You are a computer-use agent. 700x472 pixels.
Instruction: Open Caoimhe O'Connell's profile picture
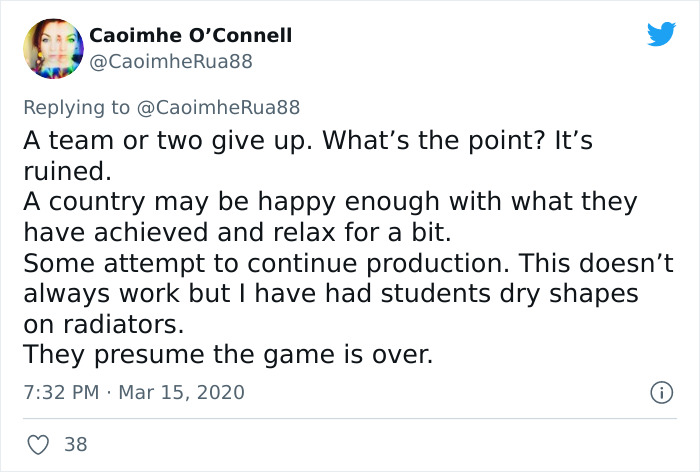[51, 49]
